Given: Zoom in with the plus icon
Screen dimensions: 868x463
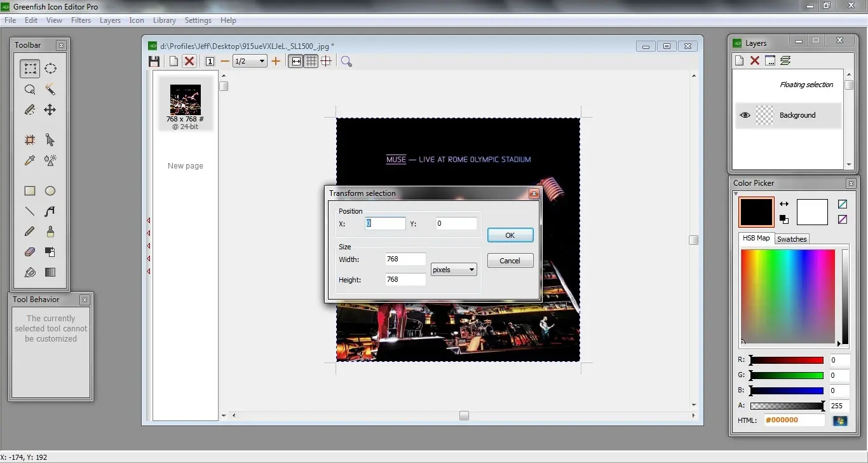Looking at the screenshot, I should 276,61.
